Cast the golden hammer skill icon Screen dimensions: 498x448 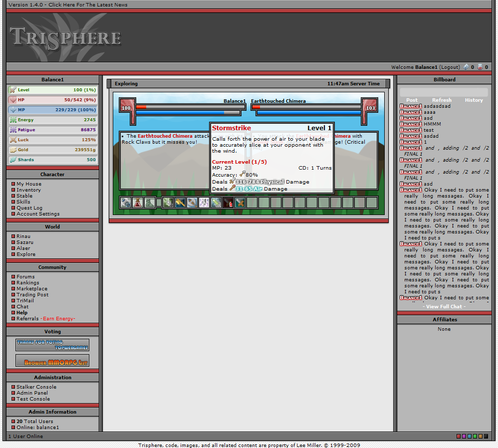pyautogui.click(x=180, y=203)
